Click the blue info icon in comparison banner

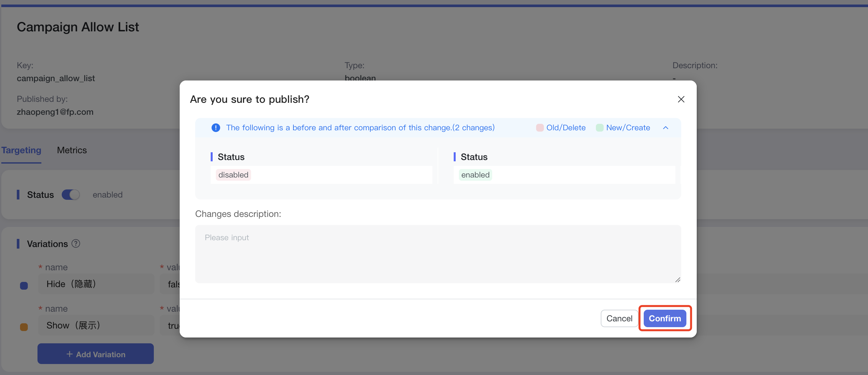coord(216,128)
